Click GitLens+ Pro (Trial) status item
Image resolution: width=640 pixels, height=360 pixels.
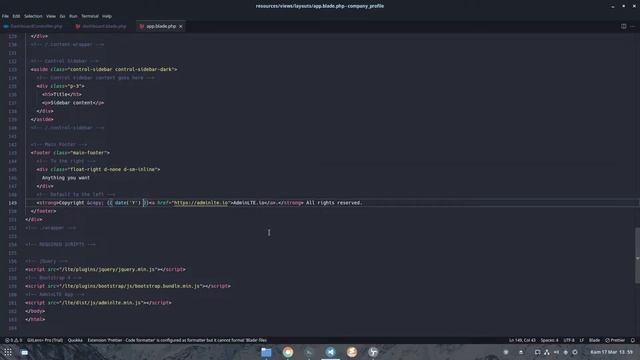45,340
